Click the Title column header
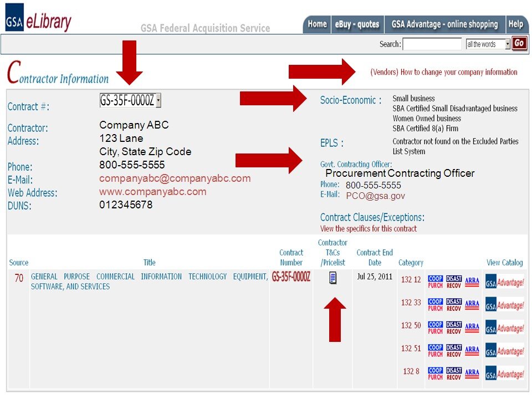 pos(149,263)
